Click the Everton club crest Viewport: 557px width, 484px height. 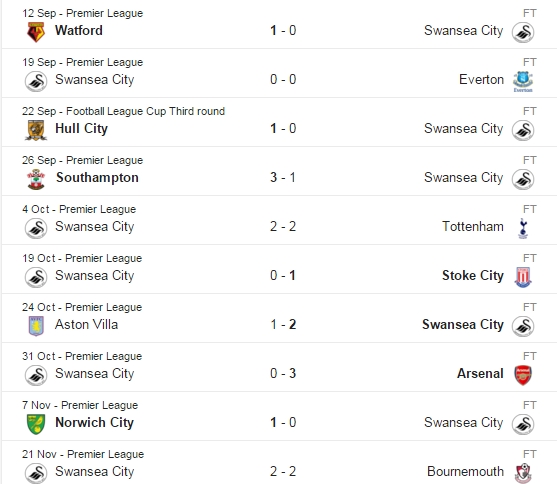click(523, 82)
